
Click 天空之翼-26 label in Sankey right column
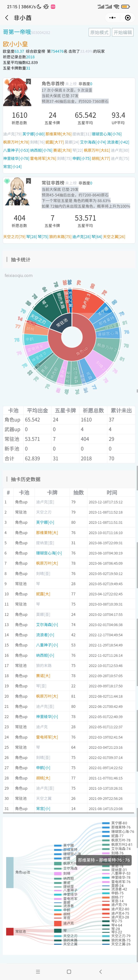(121, 944)
